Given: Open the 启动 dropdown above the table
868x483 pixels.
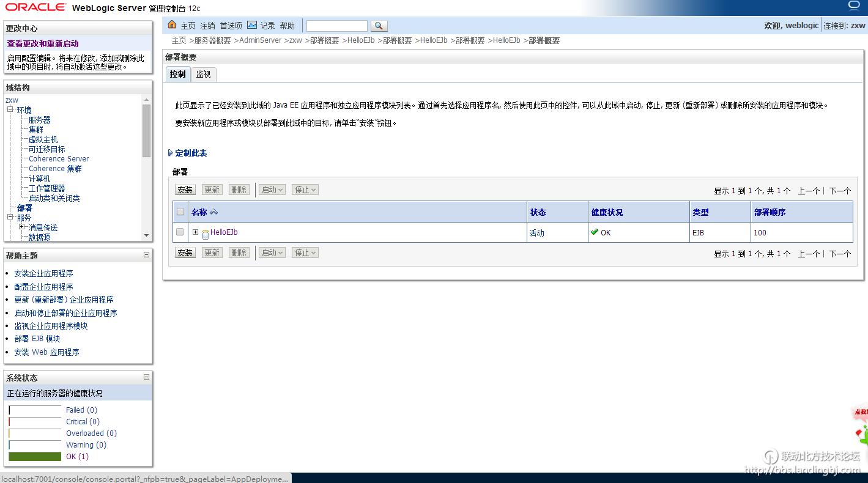Looking at the screenshot, I should point(272,190).
